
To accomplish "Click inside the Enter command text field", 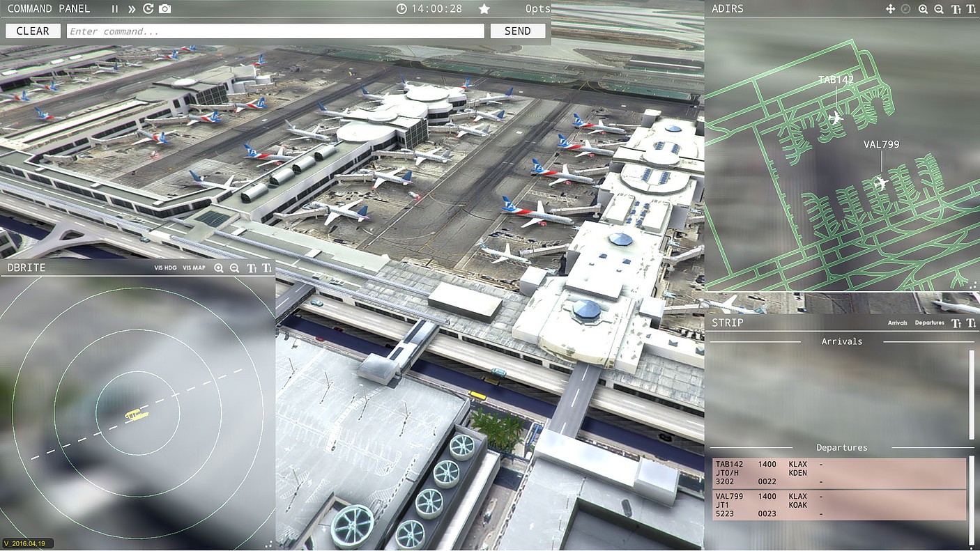I will click(x=275, y=31).
